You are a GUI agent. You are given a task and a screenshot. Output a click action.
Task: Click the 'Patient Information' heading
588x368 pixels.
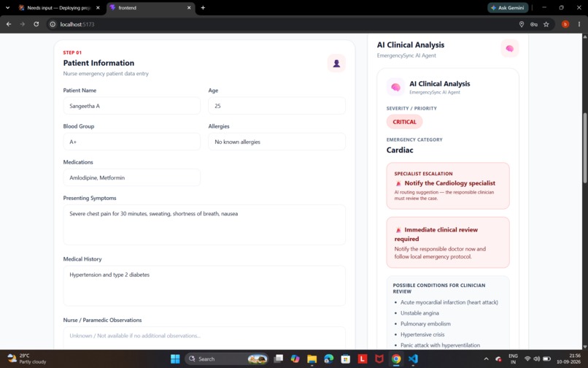click(x=98, y=63)
